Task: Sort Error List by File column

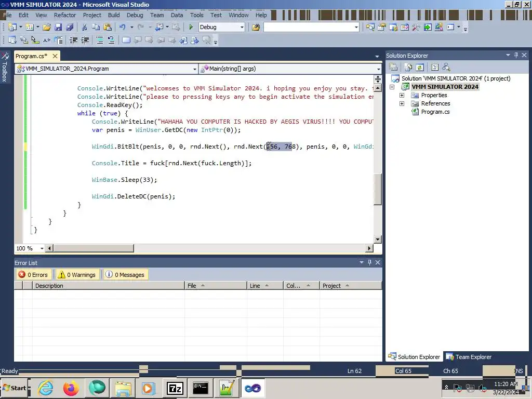Action: 216,286
